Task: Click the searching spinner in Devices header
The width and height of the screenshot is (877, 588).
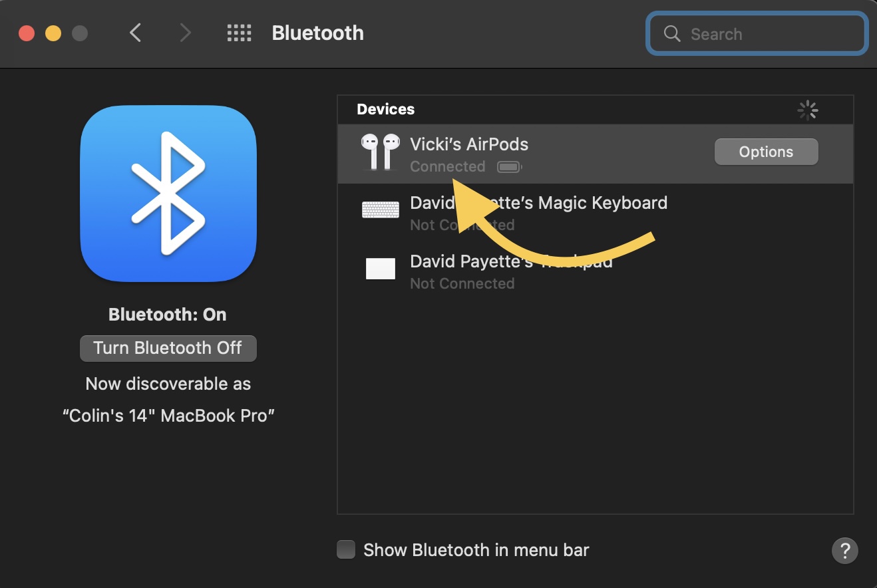Action: (x=807, y=110)
